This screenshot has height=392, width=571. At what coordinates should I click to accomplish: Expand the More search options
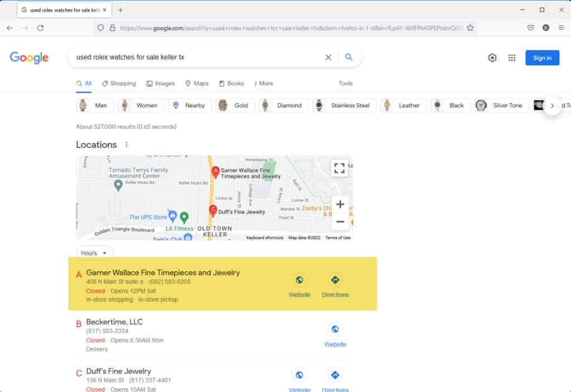pyautogui.click(x=264, y=84)
